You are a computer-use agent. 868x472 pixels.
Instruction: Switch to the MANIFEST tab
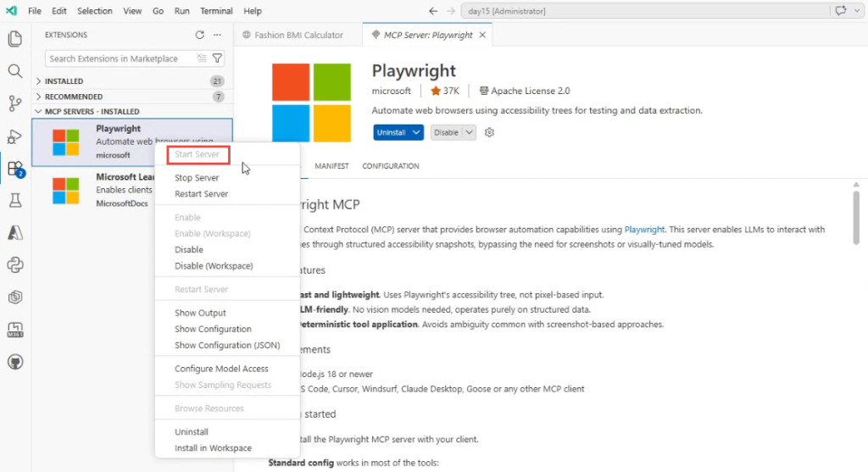point(331,166)
